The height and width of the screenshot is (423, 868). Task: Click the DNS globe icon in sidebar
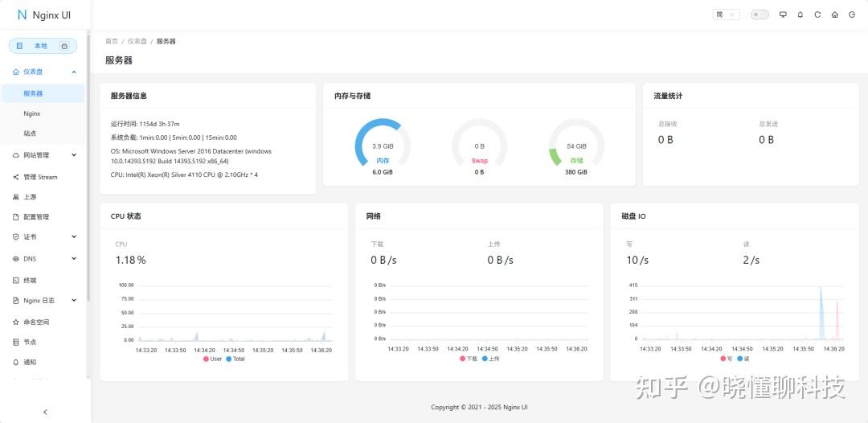pyautogui.click(x=15, y=259)
